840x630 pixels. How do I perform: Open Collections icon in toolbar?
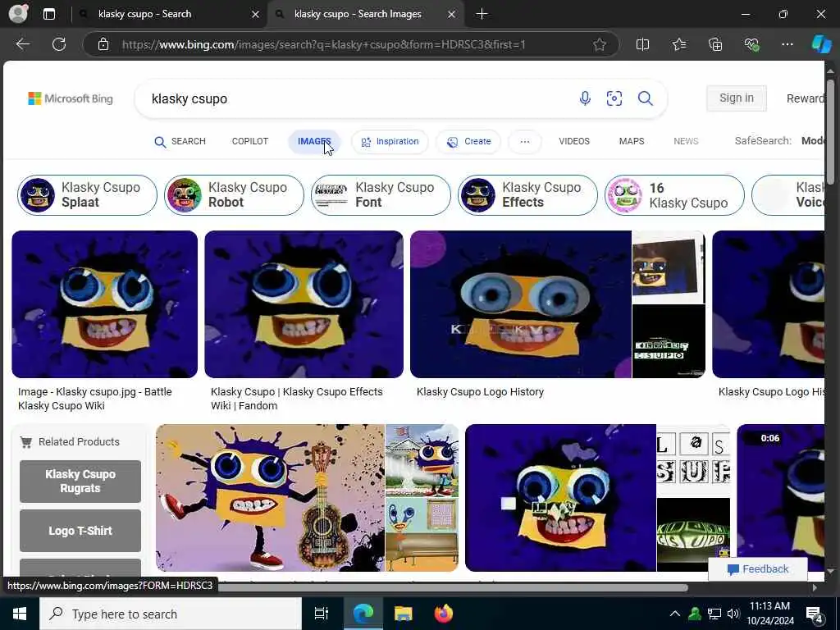(715, 44)
